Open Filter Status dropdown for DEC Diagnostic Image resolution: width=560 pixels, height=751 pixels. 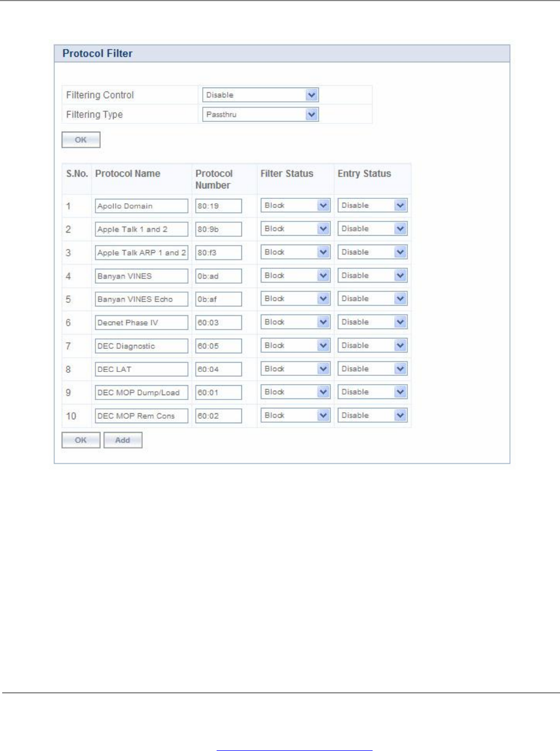(295, 345)
